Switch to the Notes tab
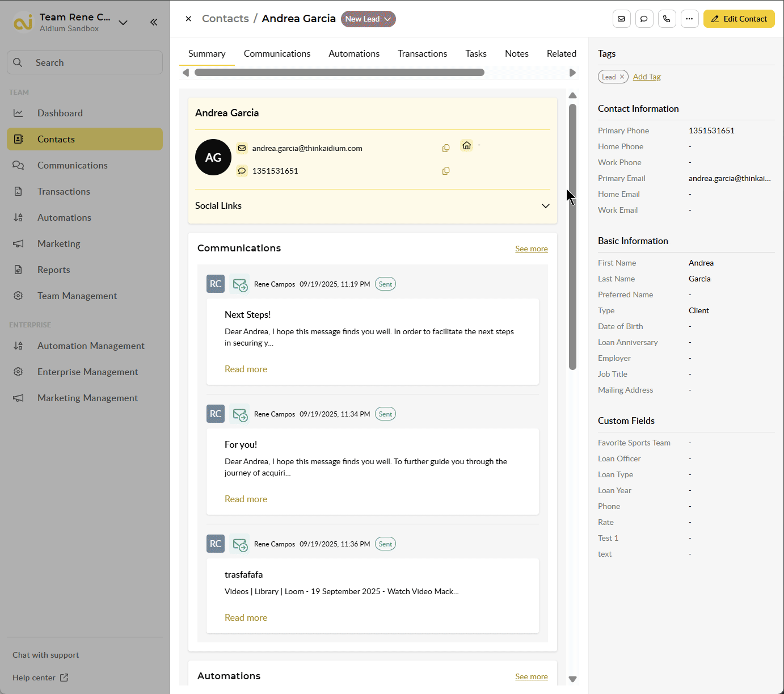This screenshot has height=694, width=784. pos(517,54)
